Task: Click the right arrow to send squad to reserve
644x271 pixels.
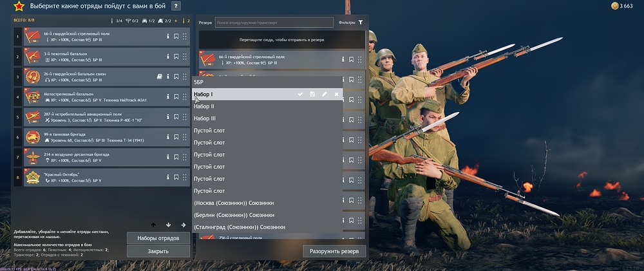Action: 183,225
